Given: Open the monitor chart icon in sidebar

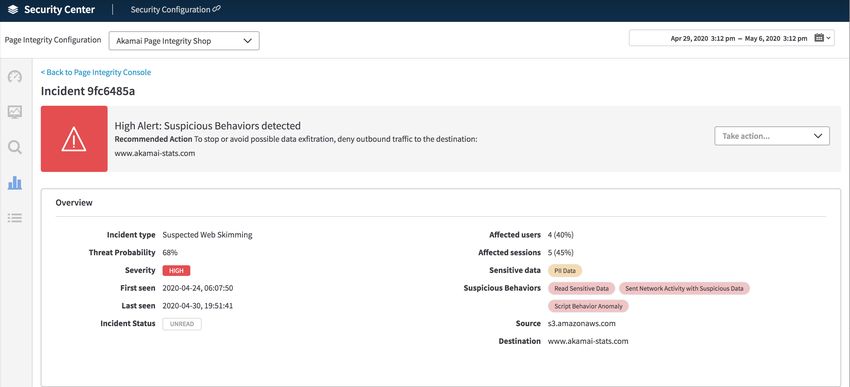Looking at the screenshot, I should tap(15, 112).
